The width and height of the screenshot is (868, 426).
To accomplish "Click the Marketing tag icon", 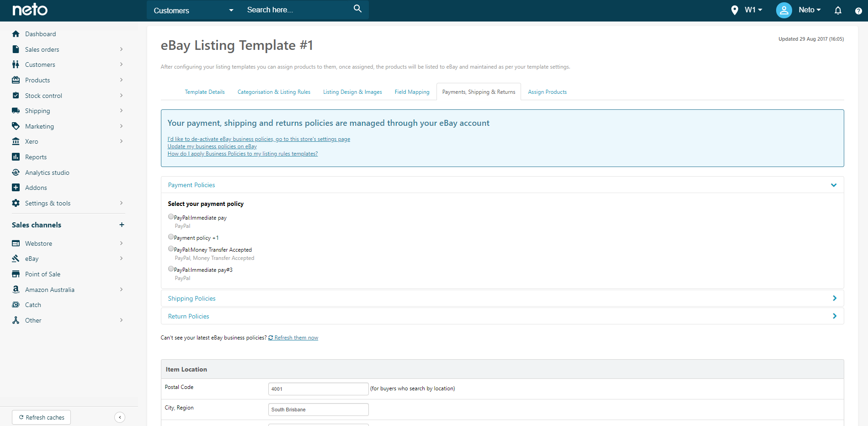I will point(16,126).
